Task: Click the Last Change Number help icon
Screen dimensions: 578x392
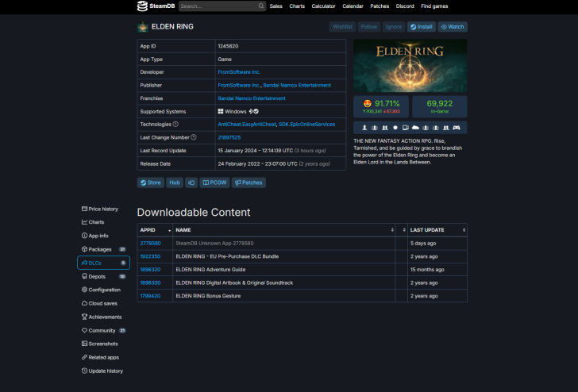Action: [x=194, y=137]
